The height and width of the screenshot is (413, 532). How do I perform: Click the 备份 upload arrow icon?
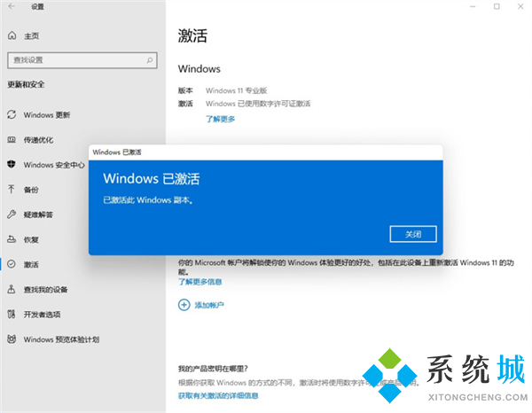click(12, 189)
